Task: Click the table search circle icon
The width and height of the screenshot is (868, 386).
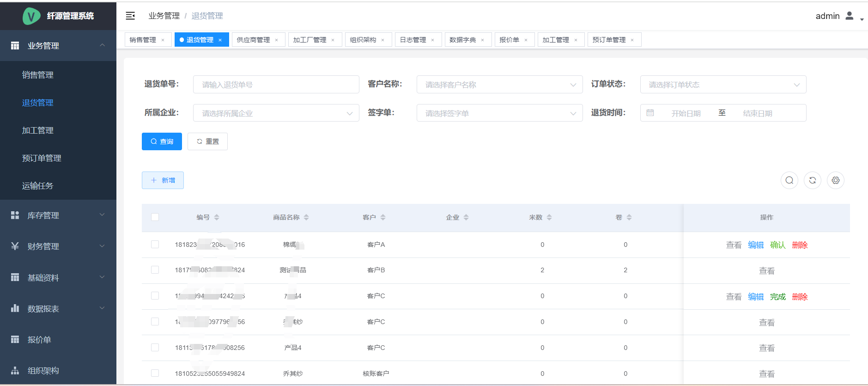Action: pos(789,180)
